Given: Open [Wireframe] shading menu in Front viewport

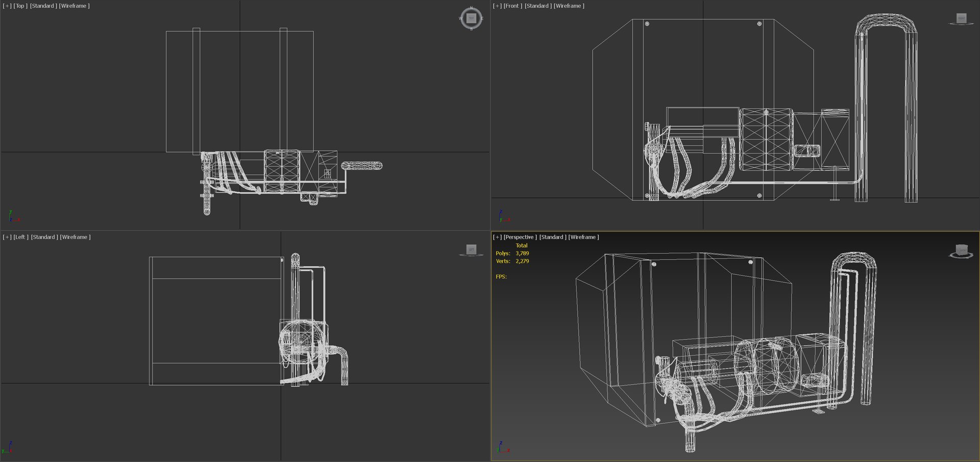Looking at the screenshot, I should (569, 6).
